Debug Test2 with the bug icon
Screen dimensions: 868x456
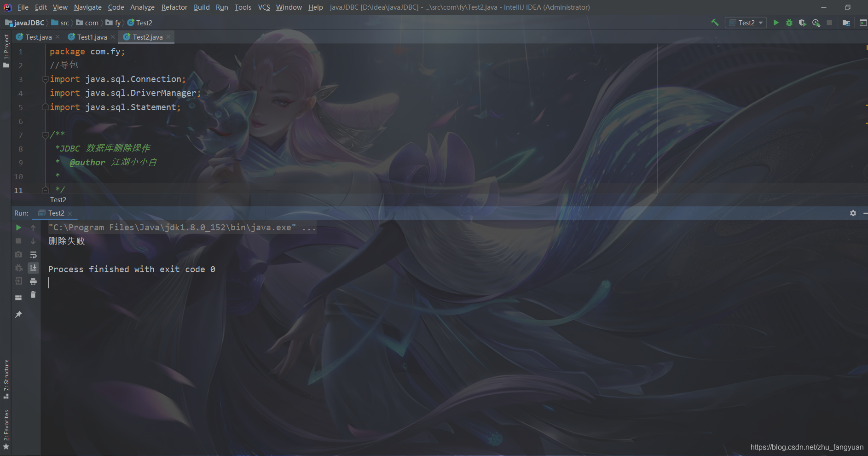[789, 23]
